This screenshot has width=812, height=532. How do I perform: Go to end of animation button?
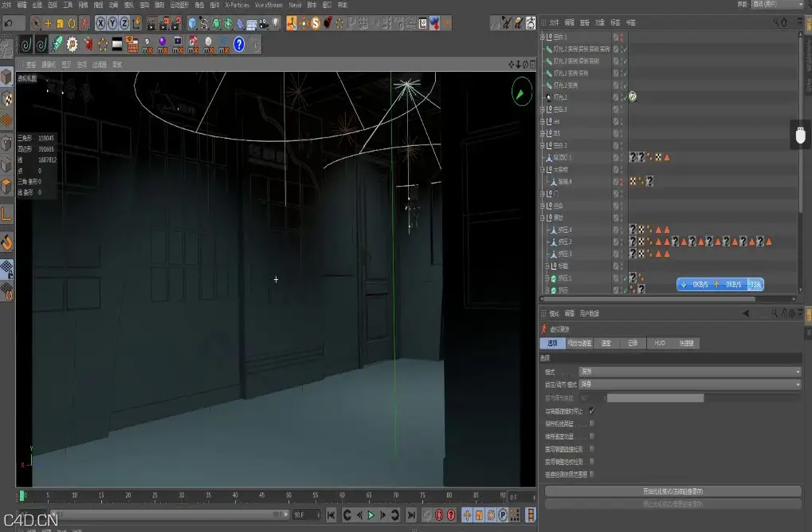click(411, 515)
